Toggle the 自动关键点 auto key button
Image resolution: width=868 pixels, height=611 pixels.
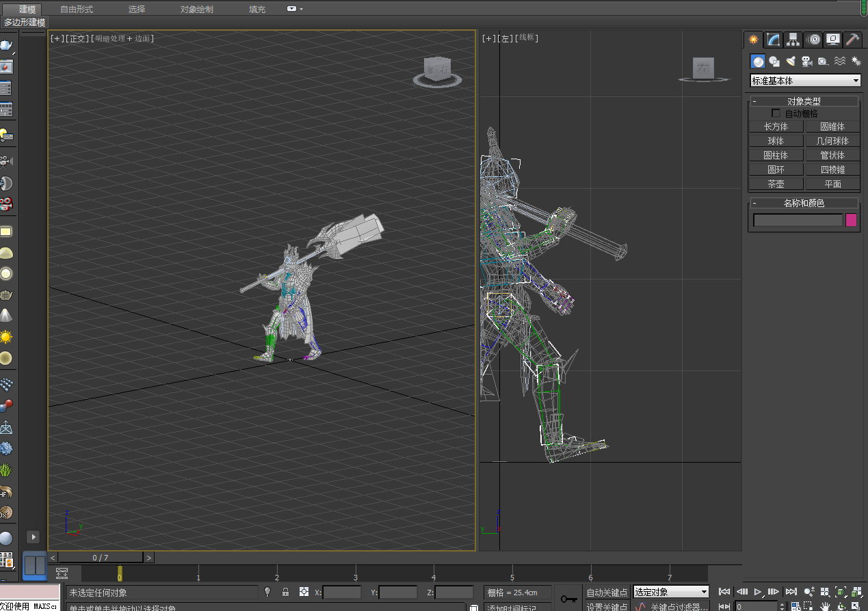607,593
